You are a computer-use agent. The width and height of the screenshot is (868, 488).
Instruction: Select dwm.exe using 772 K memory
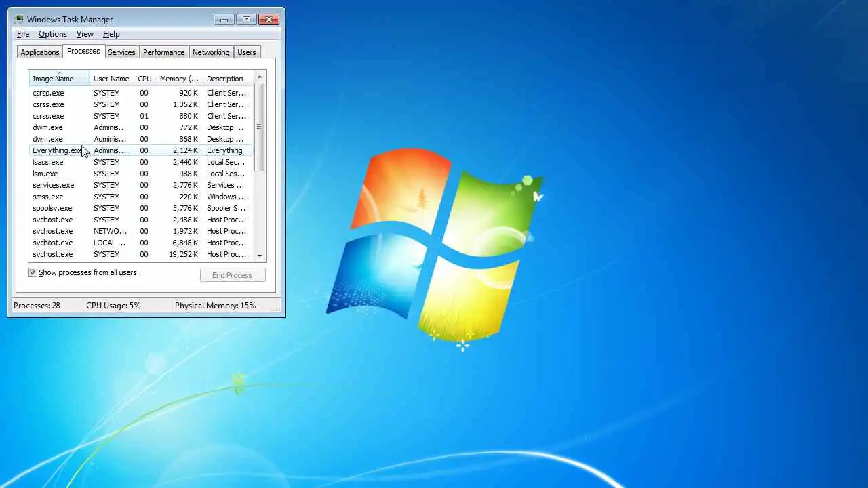pyautogui.click(x=140, y=127)
